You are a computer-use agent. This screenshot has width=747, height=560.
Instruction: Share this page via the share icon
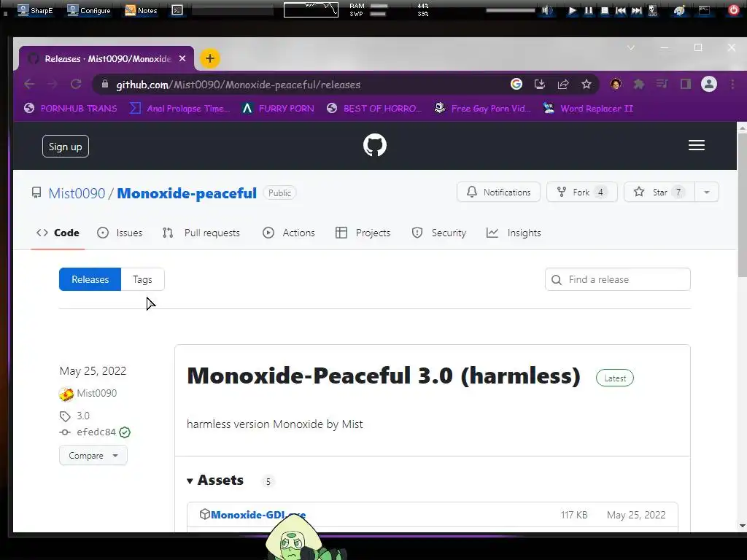tap(563, 85)
